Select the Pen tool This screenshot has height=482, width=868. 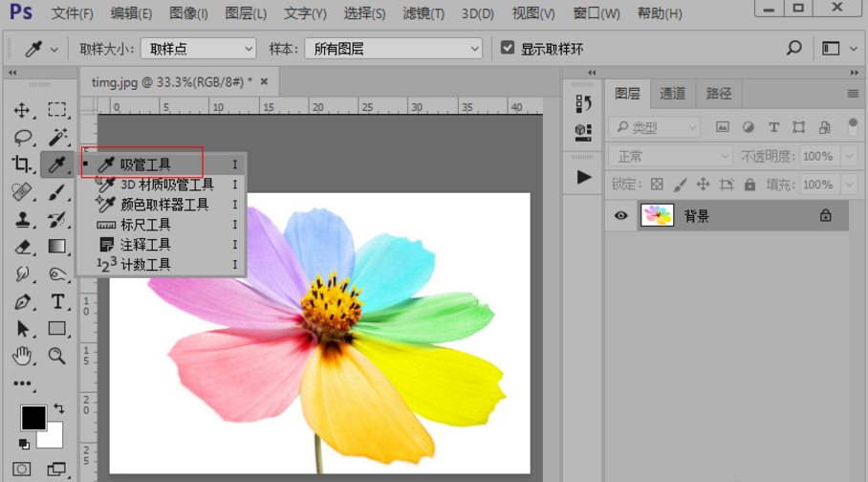point(22,302)
